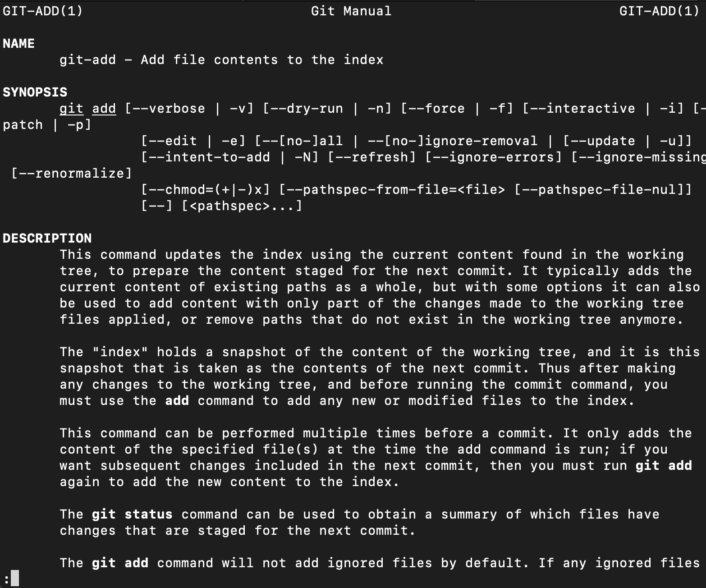Click the top-right GIT-ADD(1) header text

[x=659, y=11]
